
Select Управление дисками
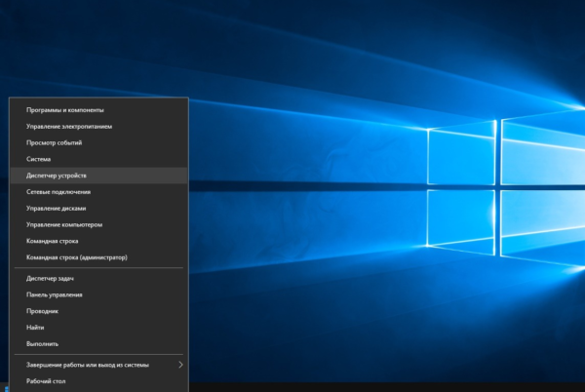point(98,209)
